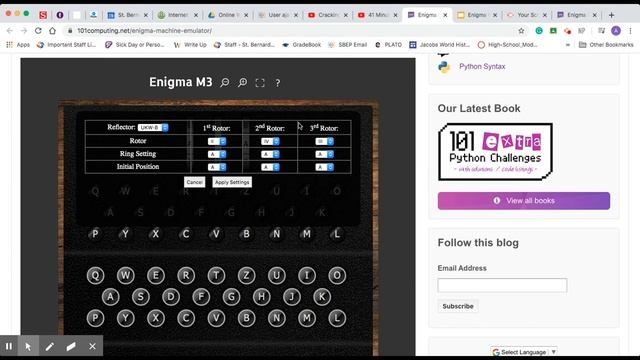
Task: Open the 1st Rotor type dropdown
Action: [217, 141]
